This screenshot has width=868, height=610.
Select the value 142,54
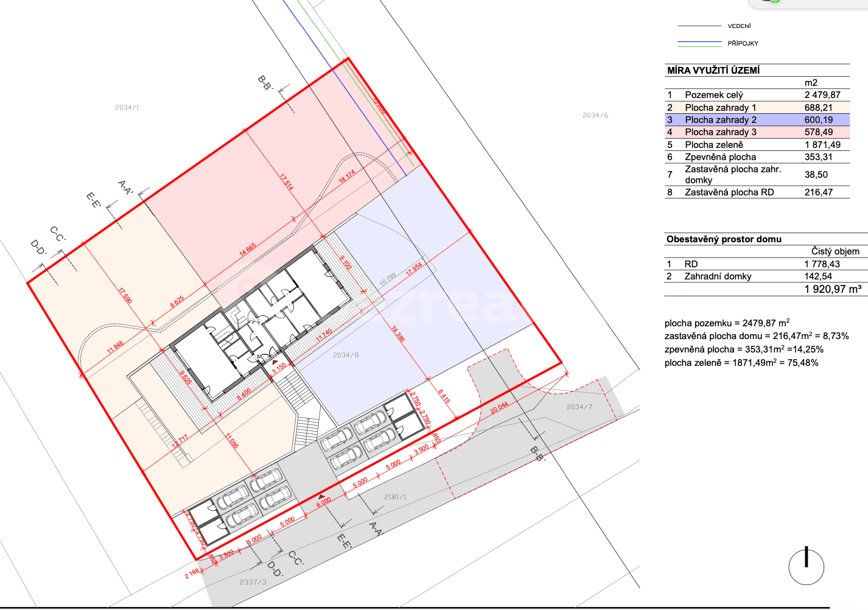[818, 276]
